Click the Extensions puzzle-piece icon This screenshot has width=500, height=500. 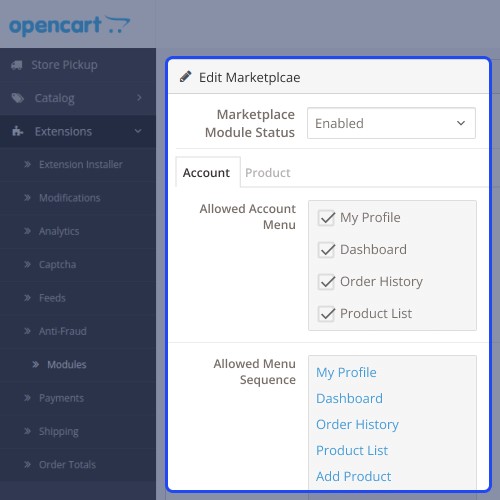coord(17,131)
